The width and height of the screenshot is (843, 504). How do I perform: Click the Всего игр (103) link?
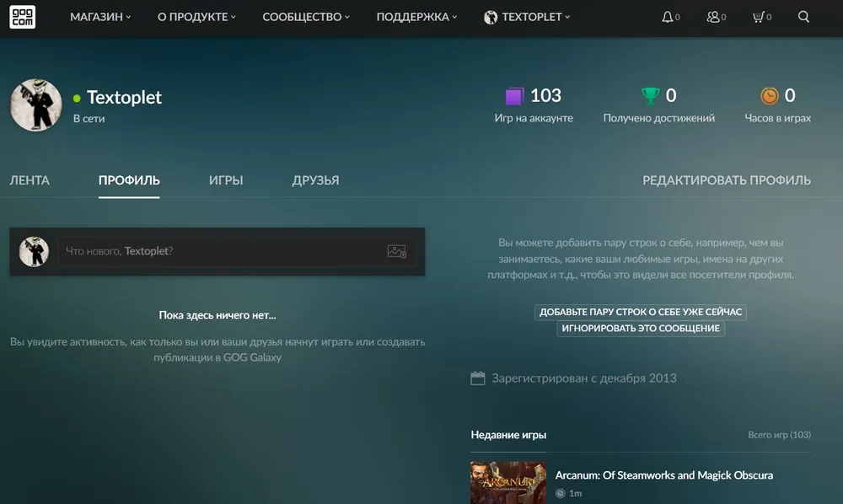[x=779, y=435]
